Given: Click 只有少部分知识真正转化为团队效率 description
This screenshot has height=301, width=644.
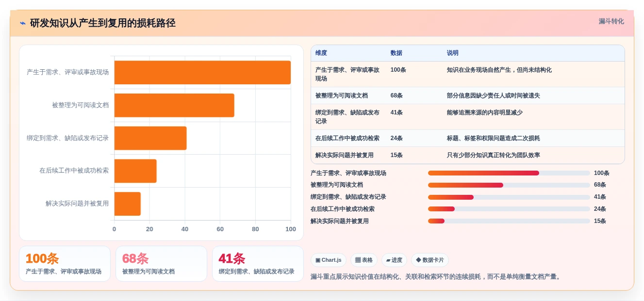Looking at the screenshot, I should click(x=494, y=155).
